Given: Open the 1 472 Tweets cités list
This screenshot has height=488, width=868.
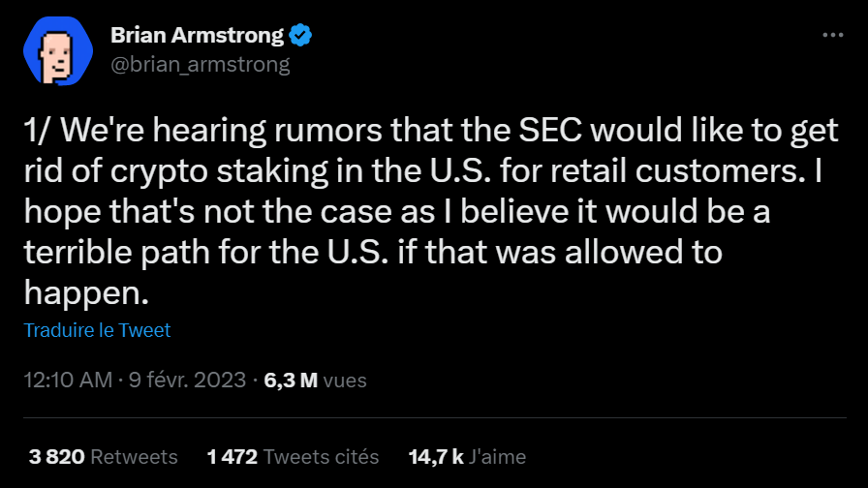Looking at the screenshot, I should [x=293, y=455].
